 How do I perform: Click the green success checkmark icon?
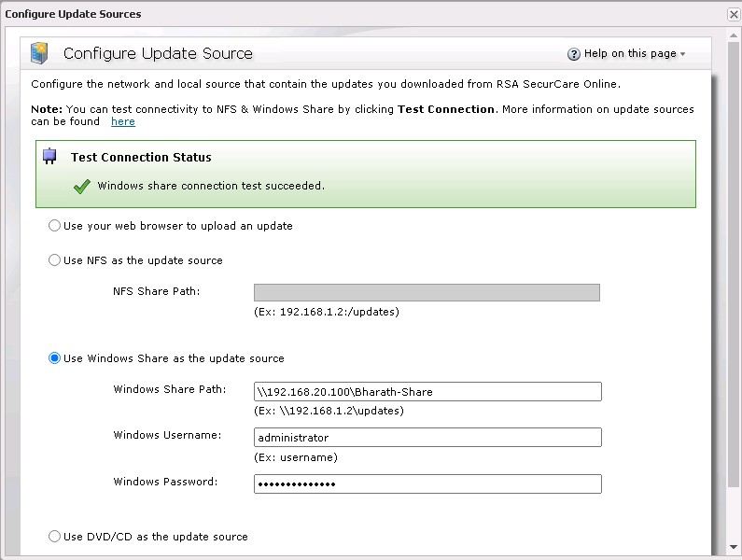(x=82, y=187)
